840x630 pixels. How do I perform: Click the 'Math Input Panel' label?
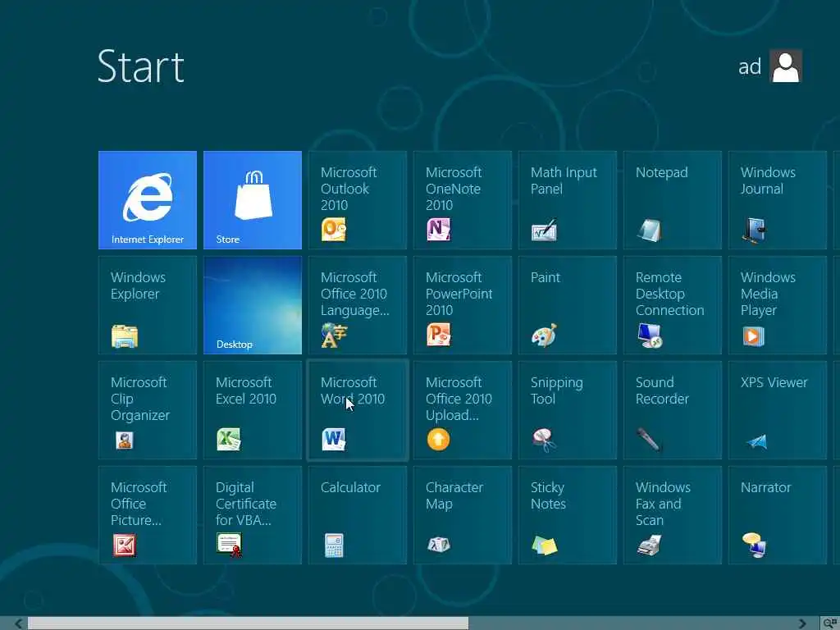(x=564, y=180)
